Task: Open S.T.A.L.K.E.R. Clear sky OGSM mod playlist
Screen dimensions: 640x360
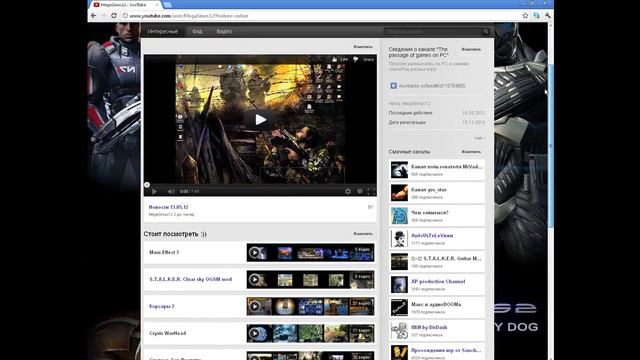Action: point(190,279)
